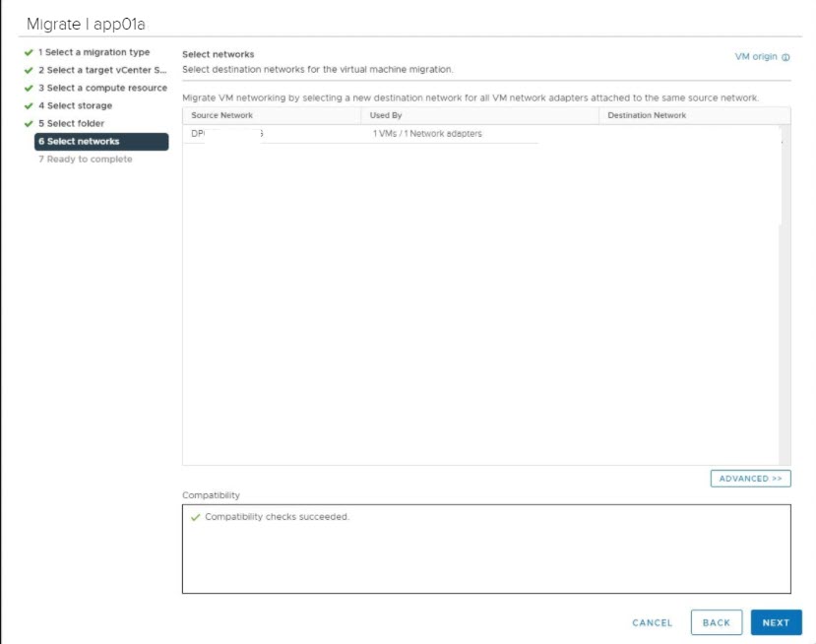816x644 pixels.
Task: Jump to step 3 Select a compute resource
Action: (x=101, y=88)
